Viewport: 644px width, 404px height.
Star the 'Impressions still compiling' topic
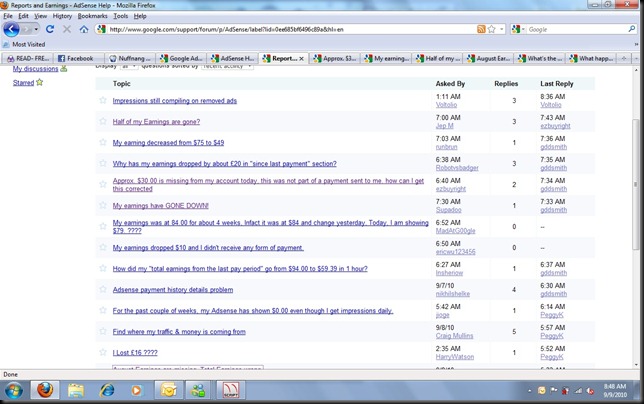pyautogui.click(x=102, y=101)
